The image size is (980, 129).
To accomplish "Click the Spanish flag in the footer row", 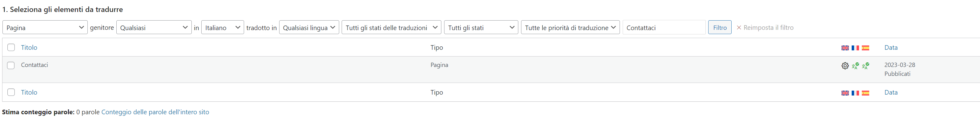I will tap(866, 93).
